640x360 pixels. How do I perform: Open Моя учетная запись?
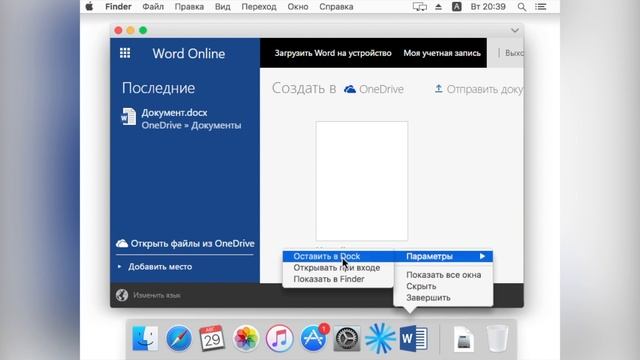tap(442, 53)
